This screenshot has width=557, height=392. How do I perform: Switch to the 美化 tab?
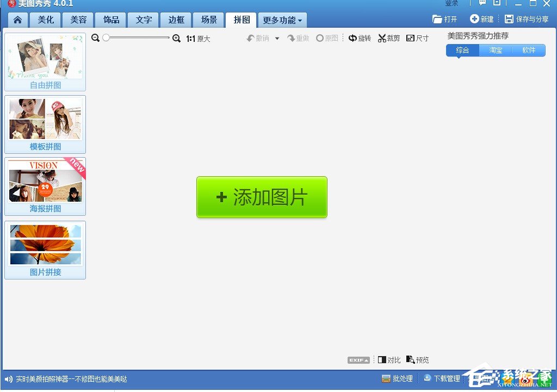(45, 20)
